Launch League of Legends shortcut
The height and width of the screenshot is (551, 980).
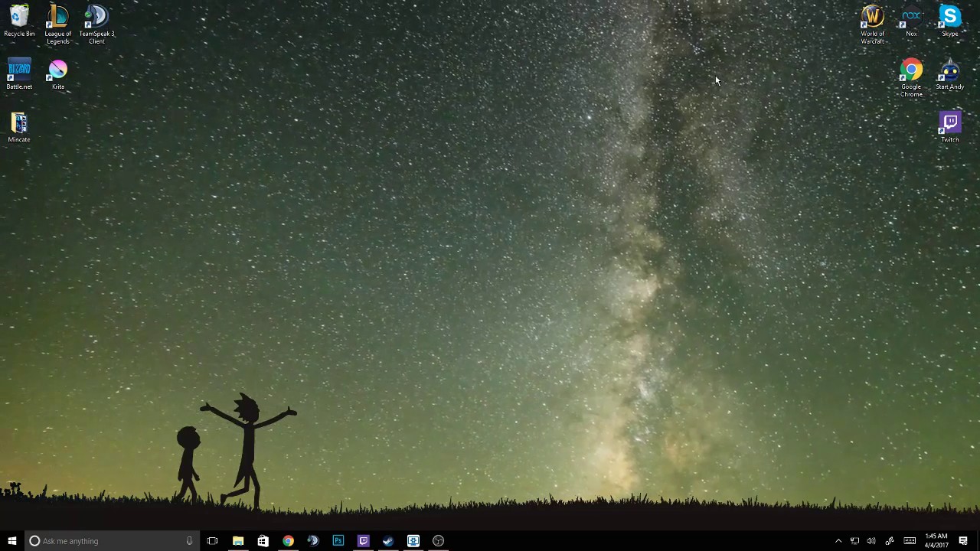[57, 24]
